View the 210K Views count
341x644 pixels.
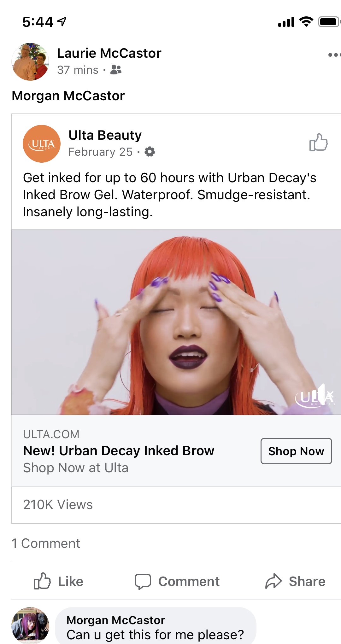pos(58,505)
